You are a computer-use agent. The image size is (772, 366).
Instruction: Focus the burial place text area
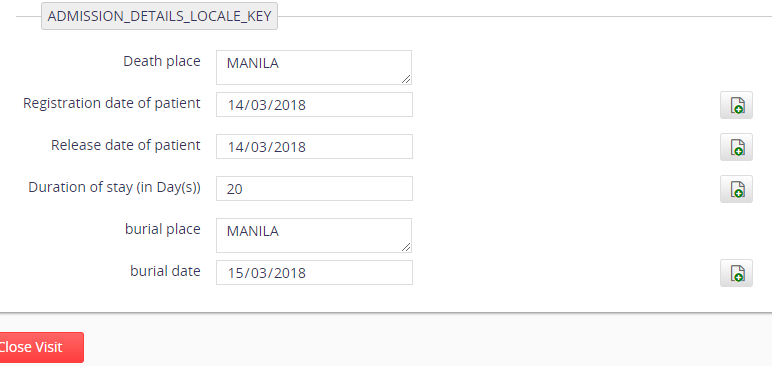tap(314, 235)
